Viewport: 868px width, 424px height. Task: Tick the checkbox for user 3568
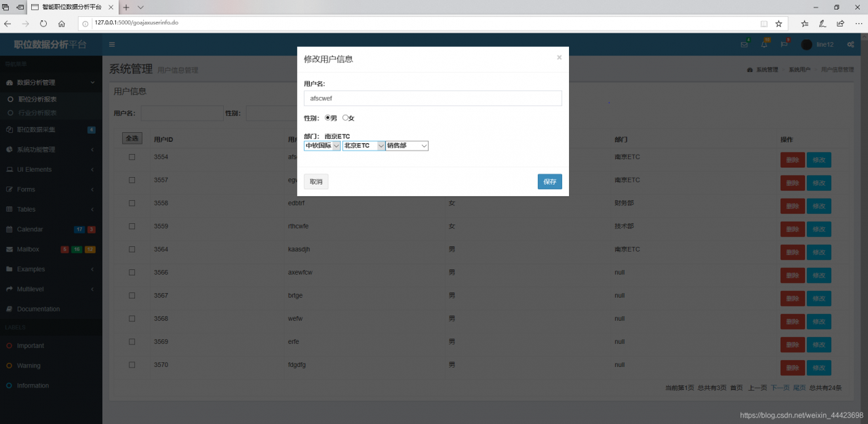click(x=132, y=318)
